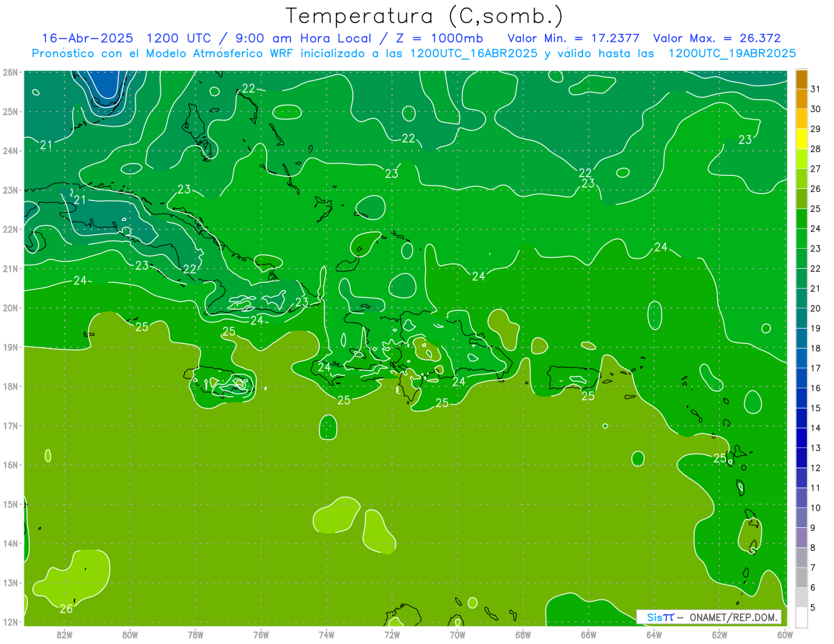The width and height of the screenshot is (834, 644).
Task: Pick the purple swatch between 9 and 10
Action: pos(801,518)
